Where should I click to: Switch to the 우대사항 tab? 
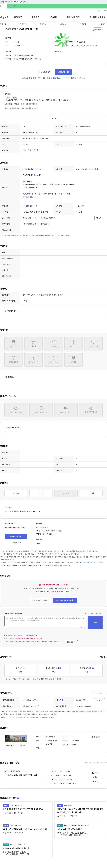click(43, 24)
